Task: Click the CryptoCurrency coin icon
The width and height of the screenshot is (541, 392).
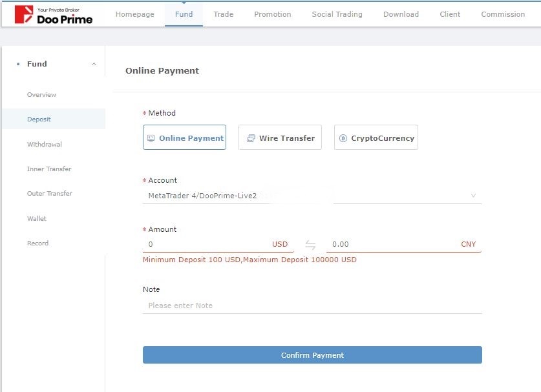Action: point(343,138)
